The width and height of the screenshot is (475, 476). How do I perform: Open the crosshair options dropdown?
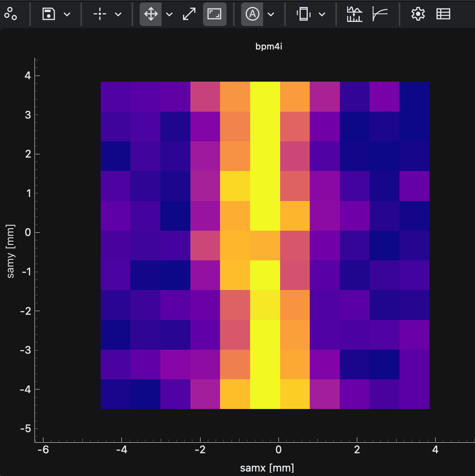tap(118, 14)
